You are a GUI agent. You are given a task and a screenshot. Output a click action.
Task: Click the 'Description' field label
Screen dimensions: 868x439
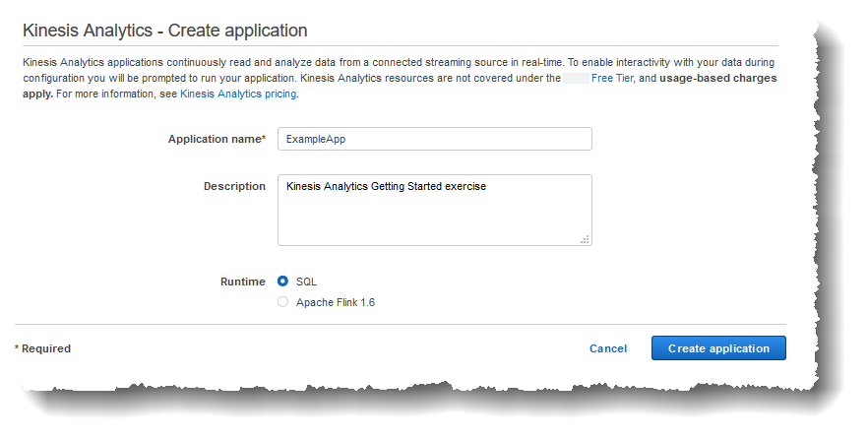[x=234, y=186]
